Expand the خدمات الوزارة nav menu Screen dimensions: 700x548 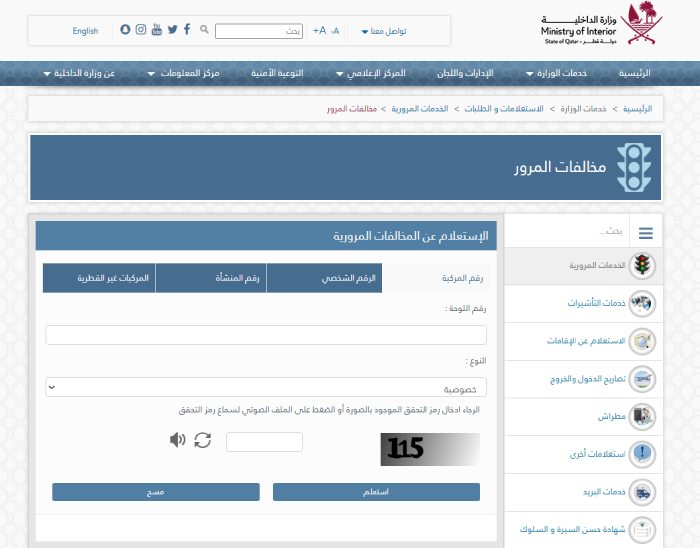[x=556, y=73]
